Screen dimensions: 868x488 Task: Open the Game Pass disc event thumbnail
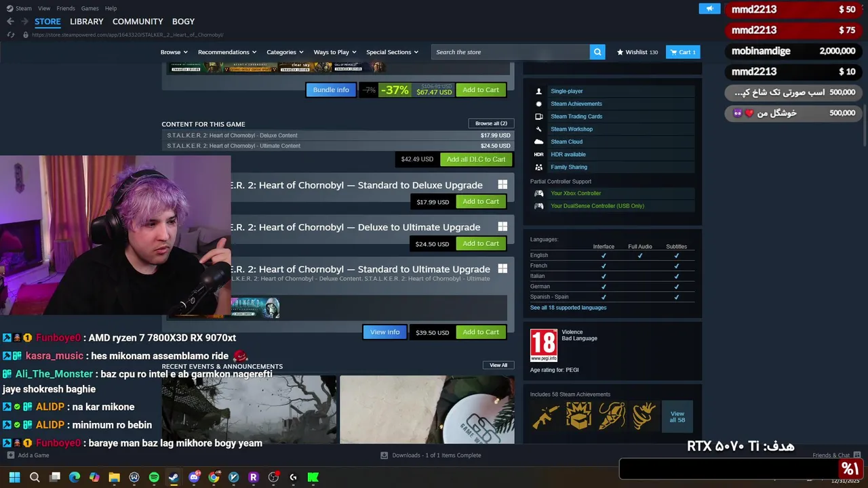(x=427, y=409)
